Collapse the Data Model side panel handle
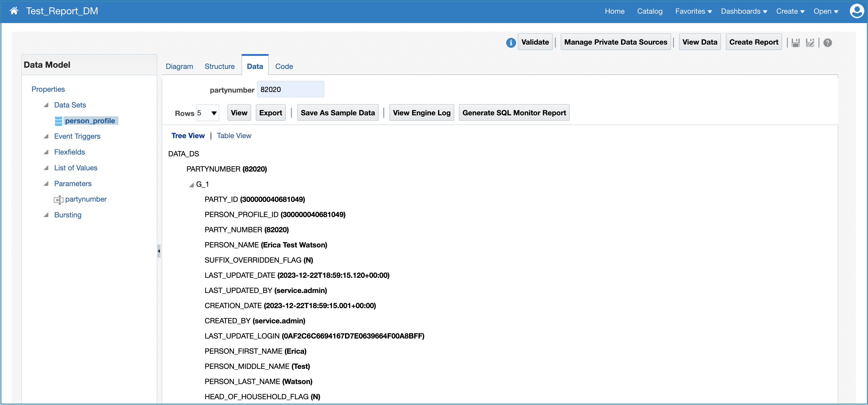 (159, 251)
